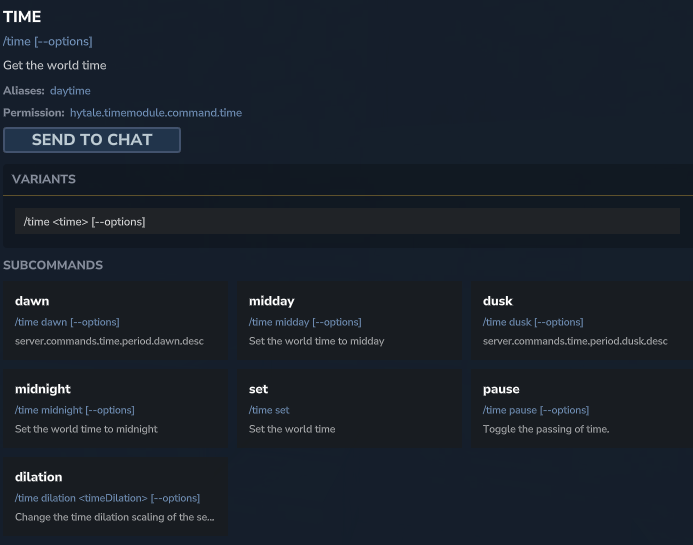The height and width of the screenshot is (545, 693).
Task: Select the pause subcommand title
Action: (501, 389)
